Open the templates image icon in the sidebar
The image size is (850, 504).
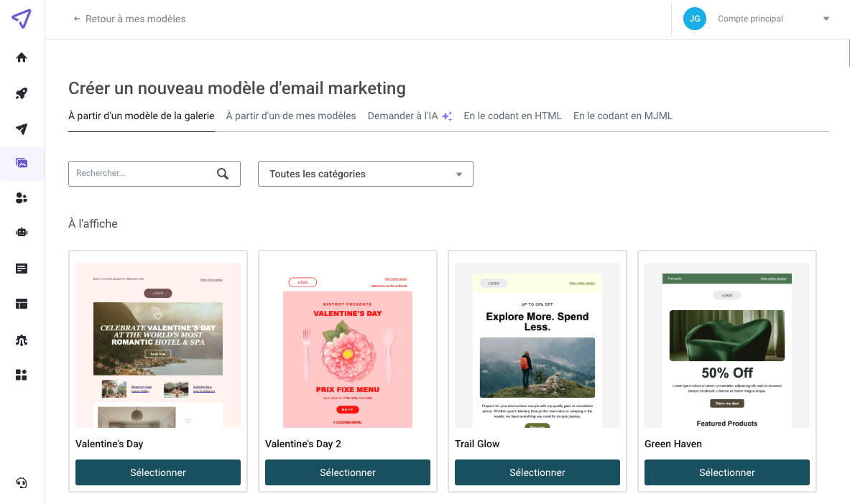point(22,163)
